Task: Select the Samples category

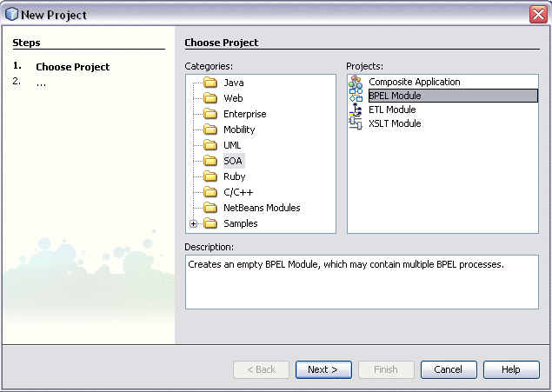Action: coord(241,223)
